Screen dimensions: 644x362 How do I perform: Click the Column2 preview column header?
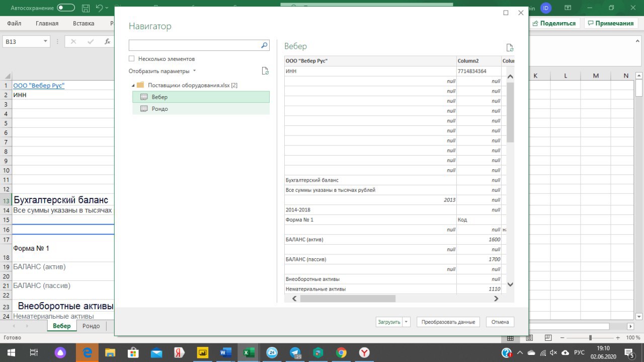click(x=479, y=61)
